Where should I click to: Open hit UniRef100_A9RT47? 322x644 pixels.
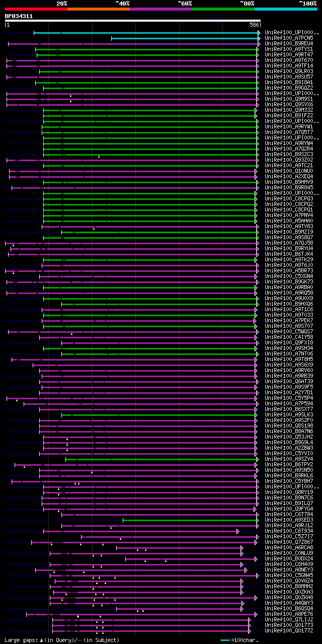click(x=289, y=54)
